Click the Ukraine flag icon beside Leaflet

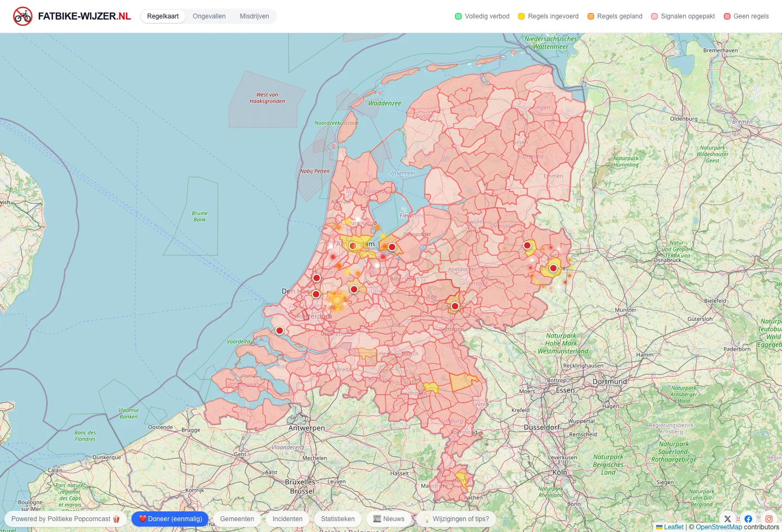[x=659, y=527]
